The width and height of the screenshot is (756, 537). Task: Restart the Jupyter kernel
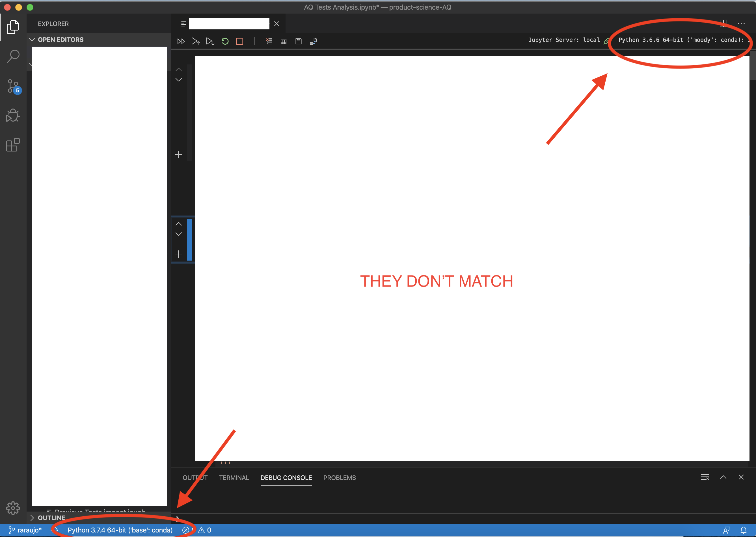click(x=225, y=41)
